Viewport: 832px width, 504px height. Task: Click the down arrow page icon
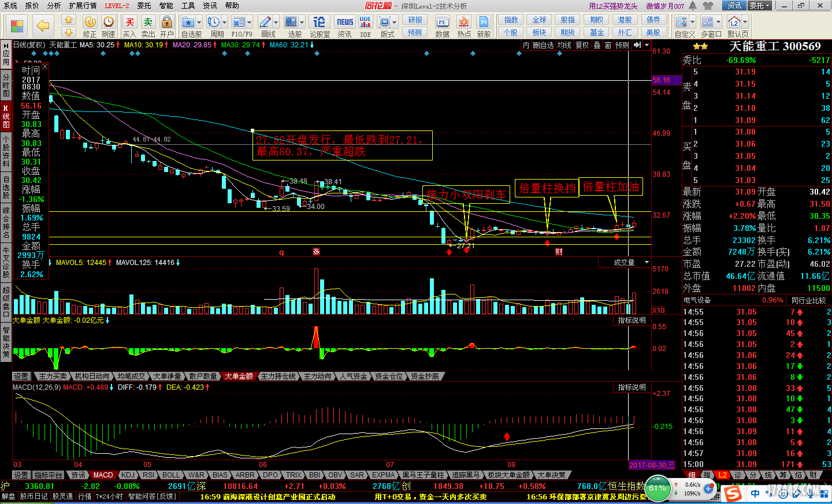(69, 32)
